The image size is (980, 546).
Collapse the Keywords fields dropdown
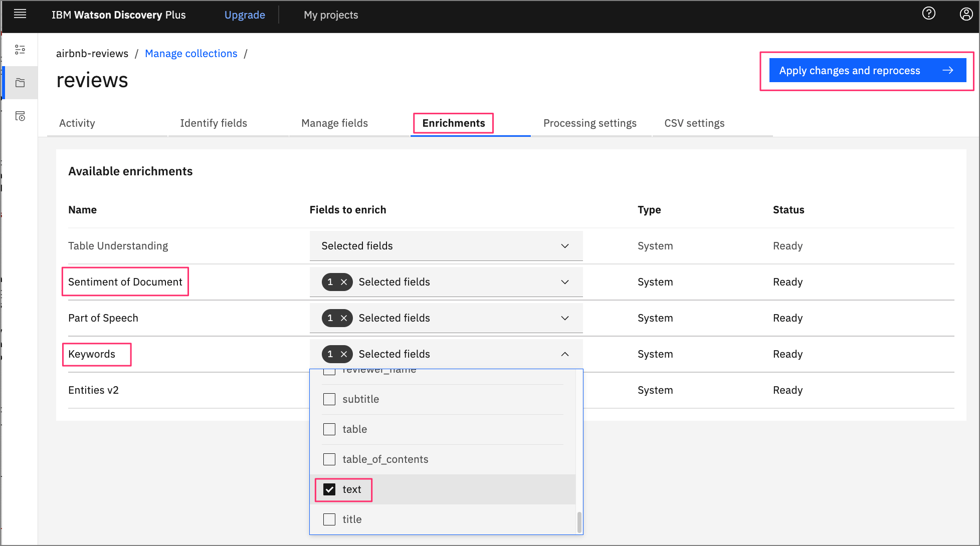pos(565,354)
